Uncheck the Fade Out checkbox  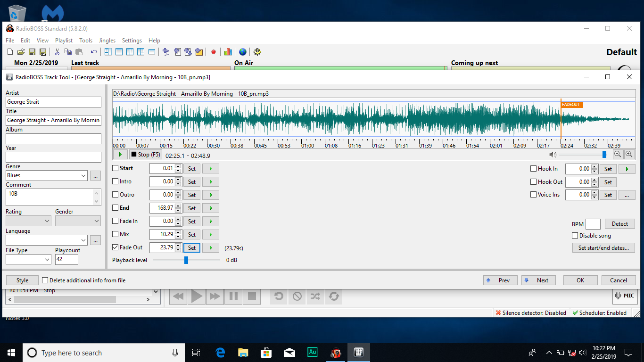pyautogui.click(x=116, y=247)
